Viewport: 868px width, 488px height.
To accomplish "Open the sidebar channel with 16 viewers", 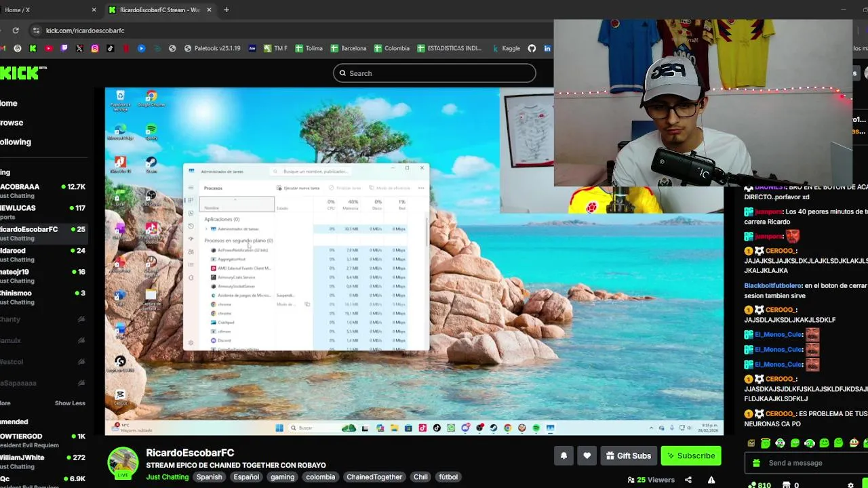I will pyautogui.click(x=43, y=277).
